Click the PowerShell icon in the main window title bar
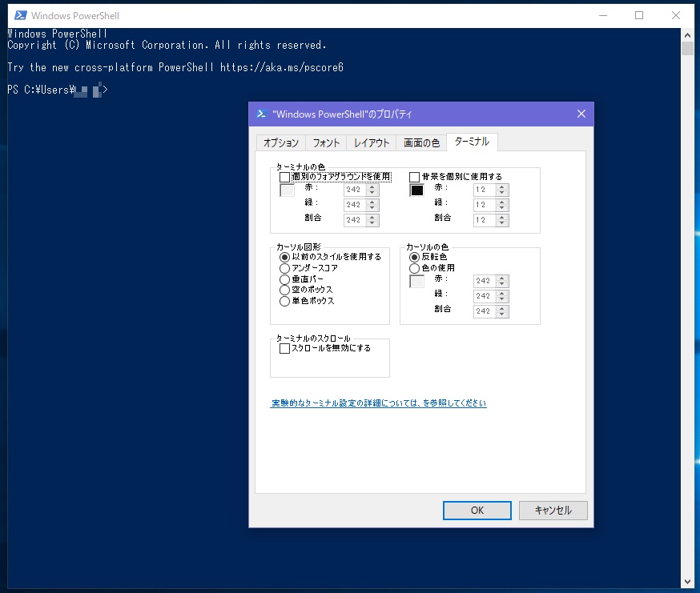This screenshot has height=593, width=700. [x=21, y=16]
